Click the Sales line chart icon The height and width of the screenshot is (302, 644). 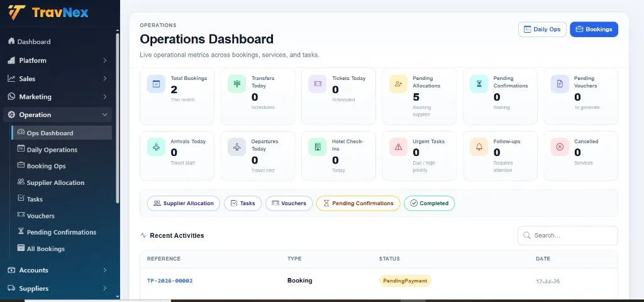pyautogui.click(x=11, y=79)
